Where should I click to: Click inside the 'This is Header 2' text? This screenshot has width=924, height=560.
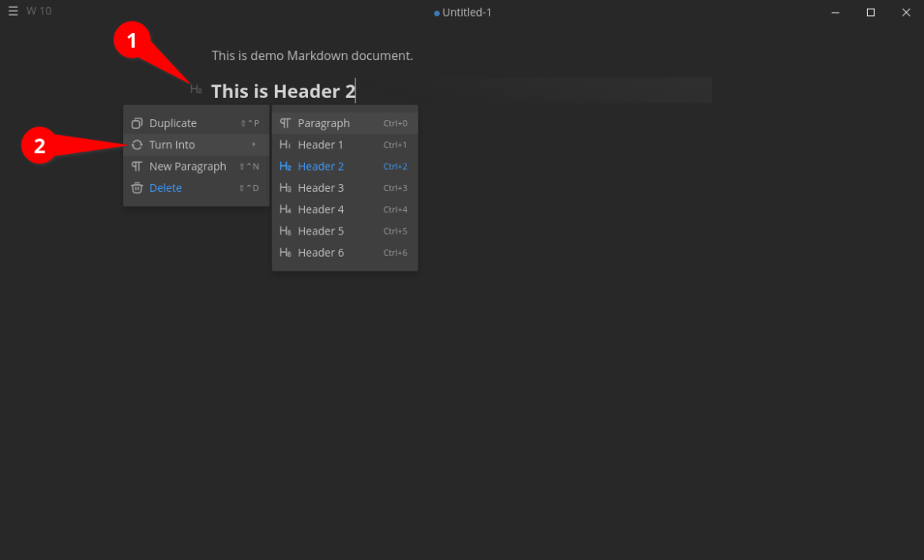(x=280, y=90)
